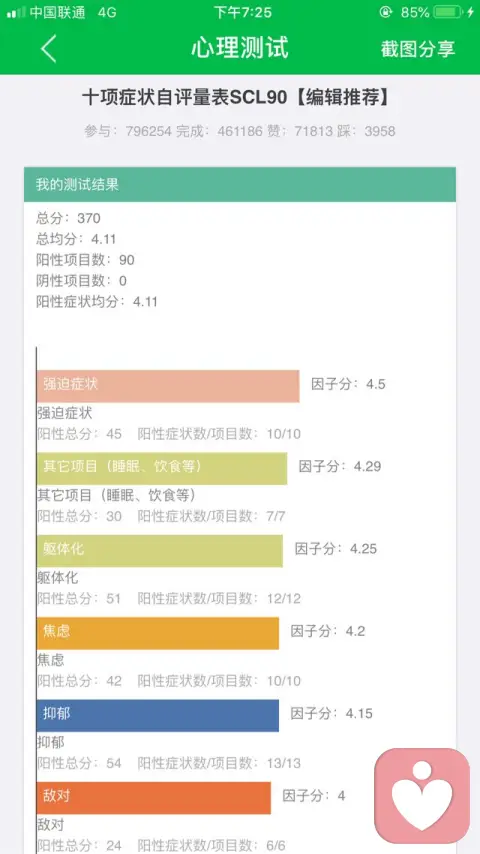Tap the back arrow icon
The width and height of the screenshot is (480, 854).
coord(48,48)
